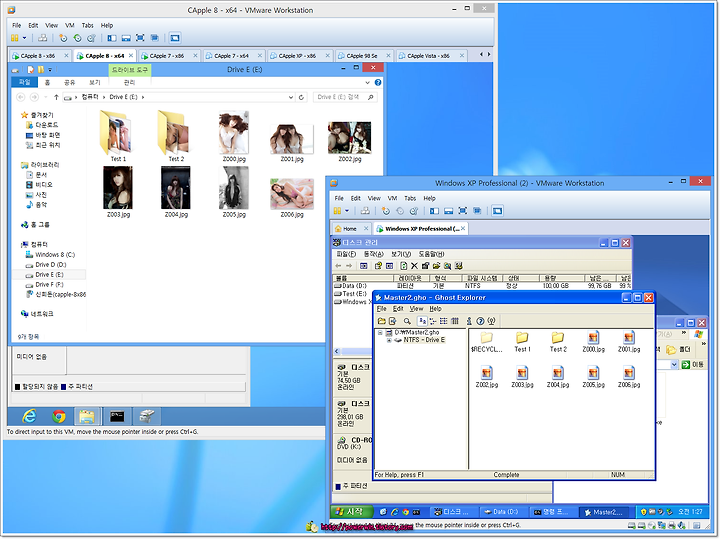Open 동작(A) menu in 디스크 관리 window
The image size is (720, 539).
[x=373, y=254]
